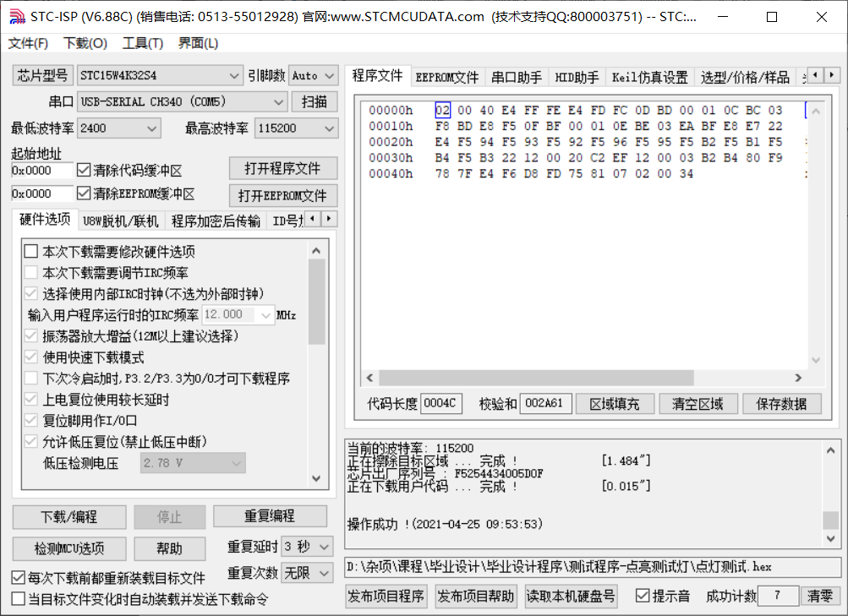Toggle 清除代码缓冲区 checkbox
Image resolution: width=848 pixels, height=616 pixels.
(84, 170)
